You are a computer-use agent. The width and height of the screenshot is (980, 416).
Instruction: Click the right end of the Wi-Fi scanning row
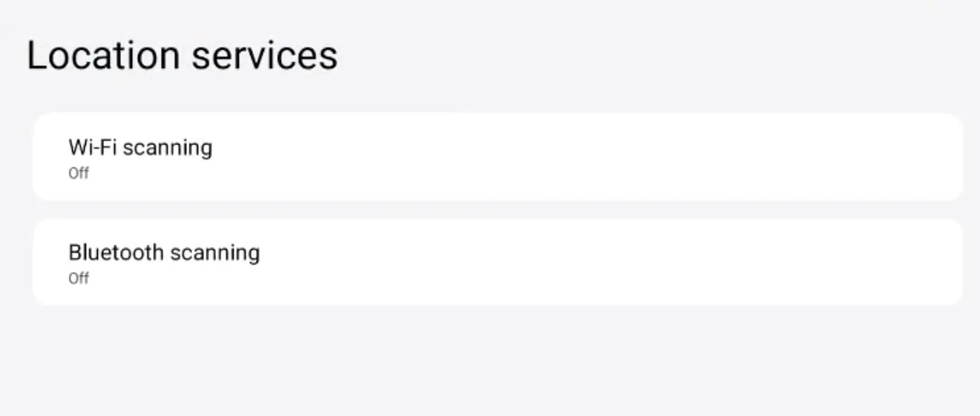(934, 157)
